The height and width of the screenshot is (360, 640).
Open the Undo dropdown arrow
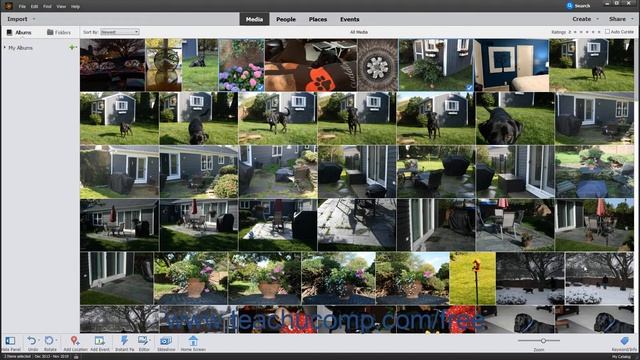(39, 340)
